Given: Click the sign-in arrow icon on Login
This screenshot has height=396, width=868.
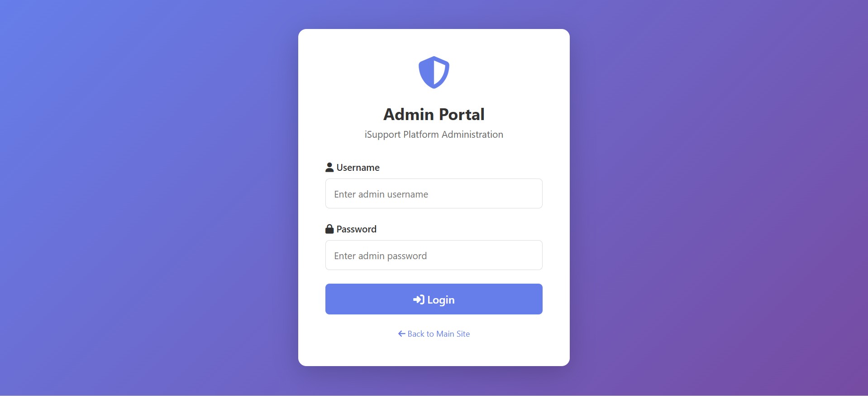Looking at the screenshot, I should coord(419,299).
